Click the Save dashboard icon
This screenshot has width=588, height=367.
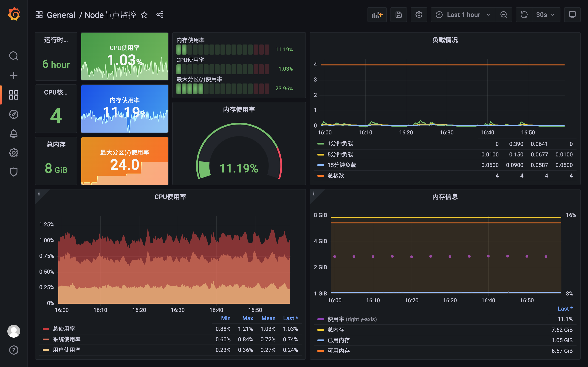[399, 15]
